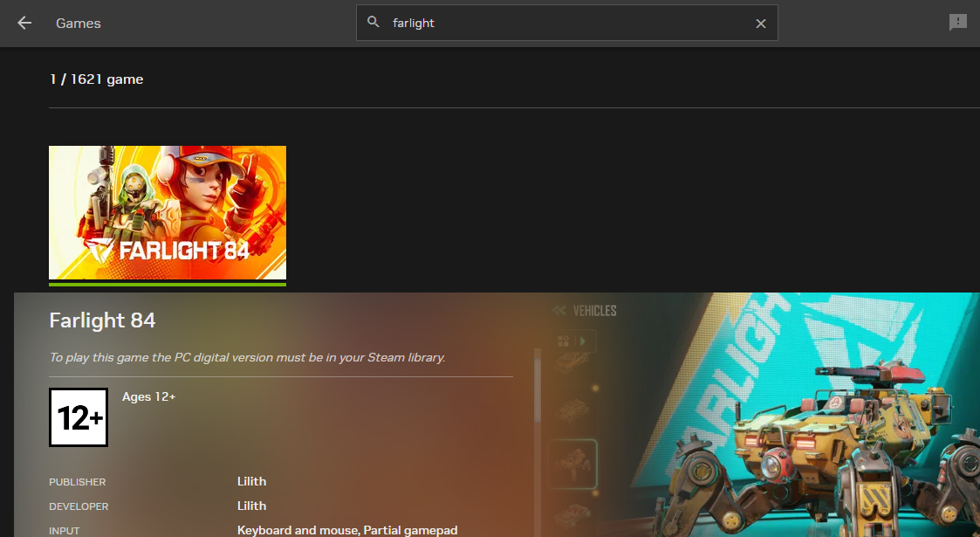Click the publisher name Lilith
This screenshot has height=537, width=980.
(251, 481)
